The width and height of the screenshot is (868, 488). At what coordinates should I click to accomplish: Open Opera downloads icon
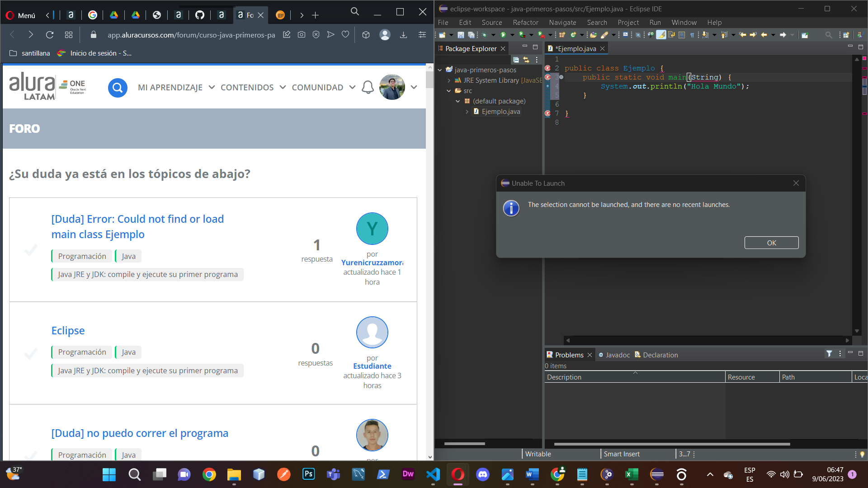click(403, 34)
